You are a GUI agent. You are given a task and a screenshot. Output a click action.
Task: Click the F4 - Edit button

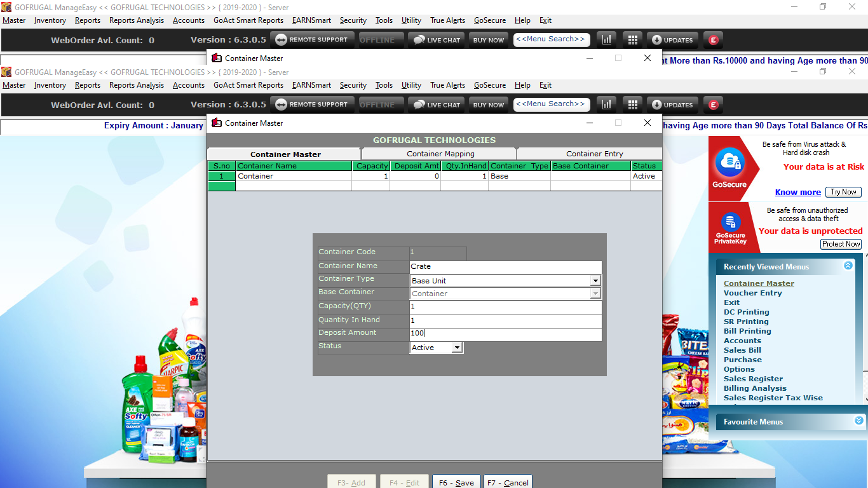tap(404, 482)
